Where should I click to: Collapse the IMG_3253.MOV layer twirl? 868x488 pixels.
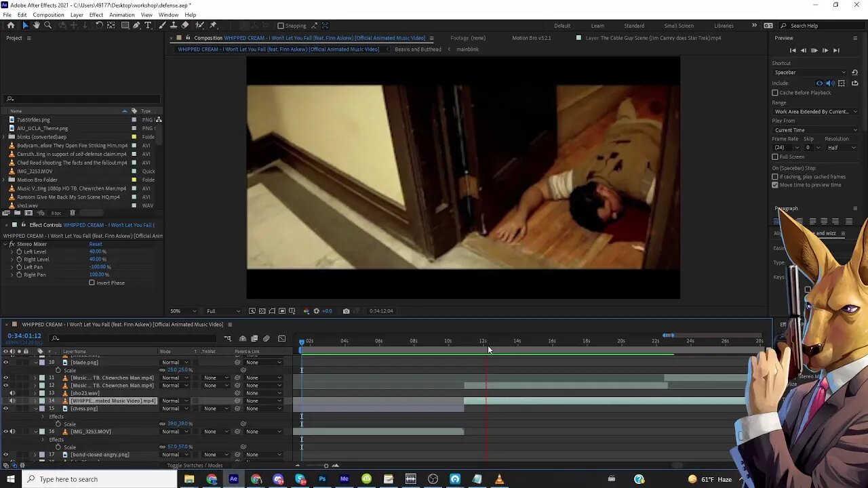[35, 432]
